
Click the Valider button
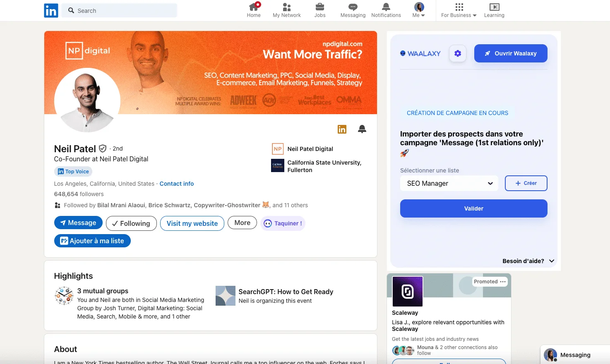tap(474, 208)
